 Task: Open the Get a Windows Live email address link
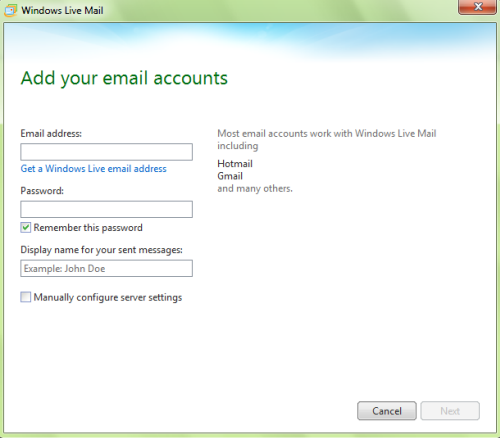(x=93, y=169)
